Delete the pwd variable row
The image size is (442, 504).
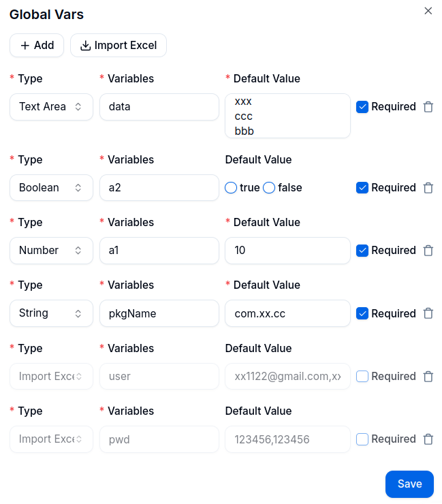click(428, 439)
